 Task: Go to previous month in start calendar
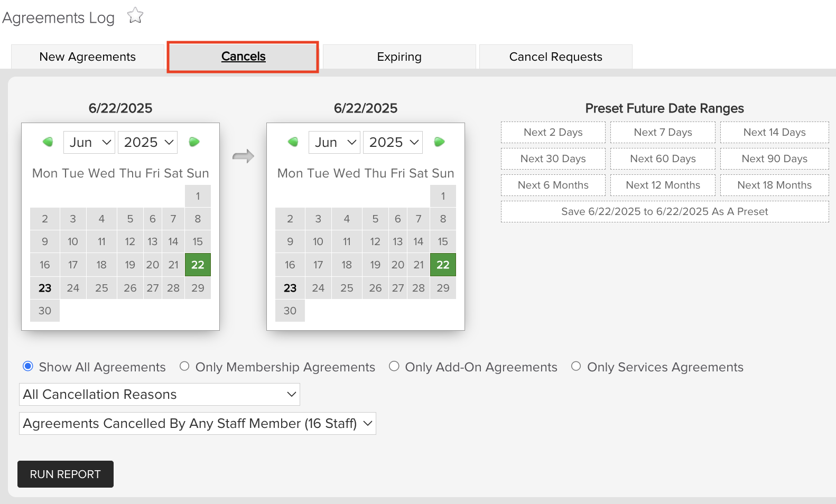(48, 142)
